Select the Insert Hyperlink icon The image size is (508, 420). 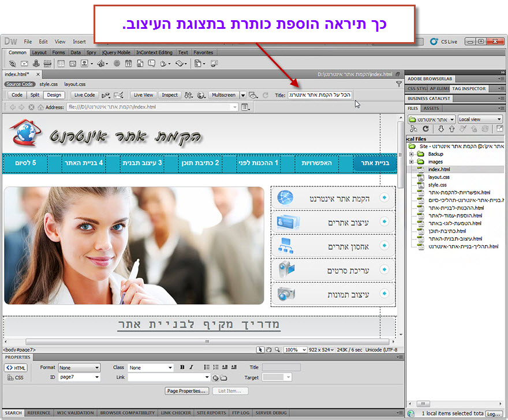[12, 63]
